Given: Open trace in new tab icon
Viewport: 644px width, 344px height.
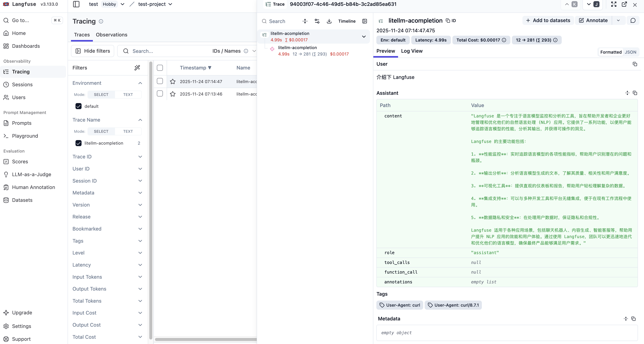Looking at the screenshot, I should tap(624, 4).
